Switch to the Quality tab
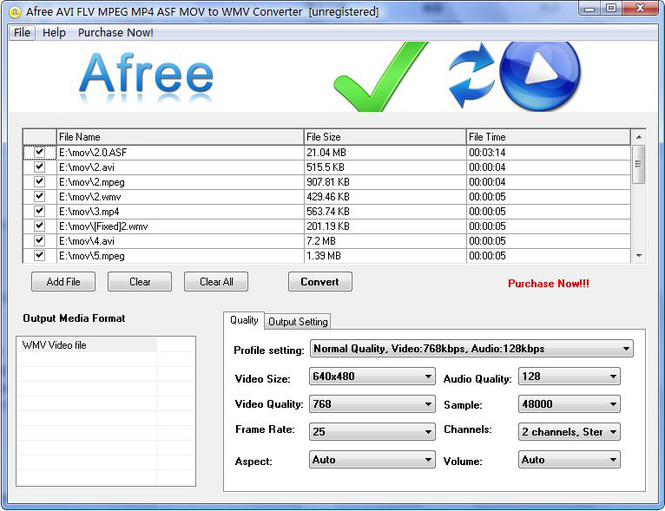This screenshot has width=665, height=511. (244, 320)
